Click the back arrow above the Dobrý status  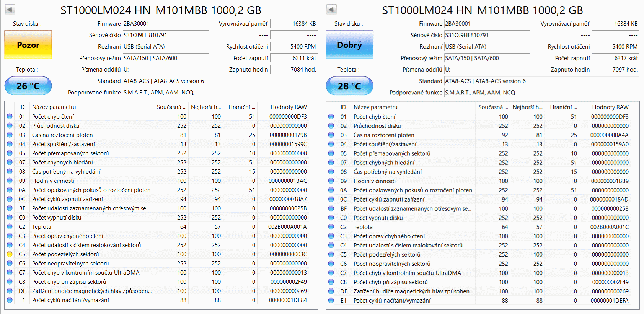pos(331,10)
